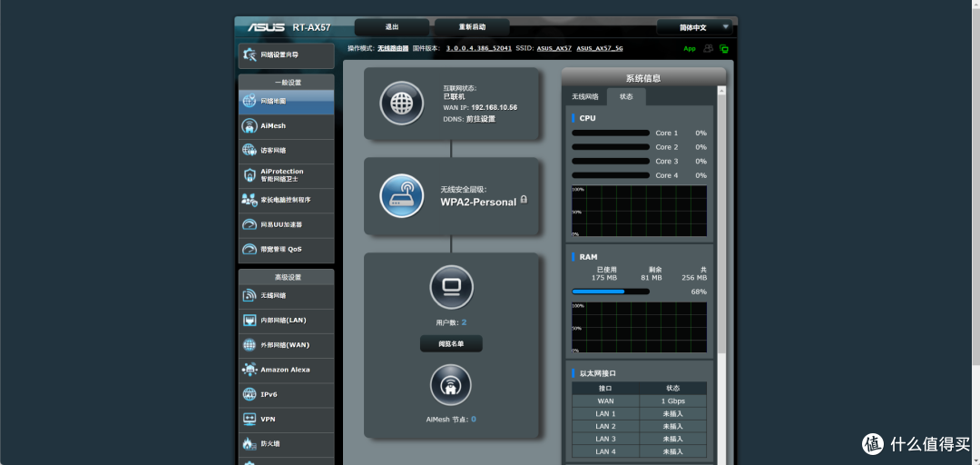Open the 简体中文 language dropdown
Viewport: 980px width, 465px height.
tap(694, 27)
